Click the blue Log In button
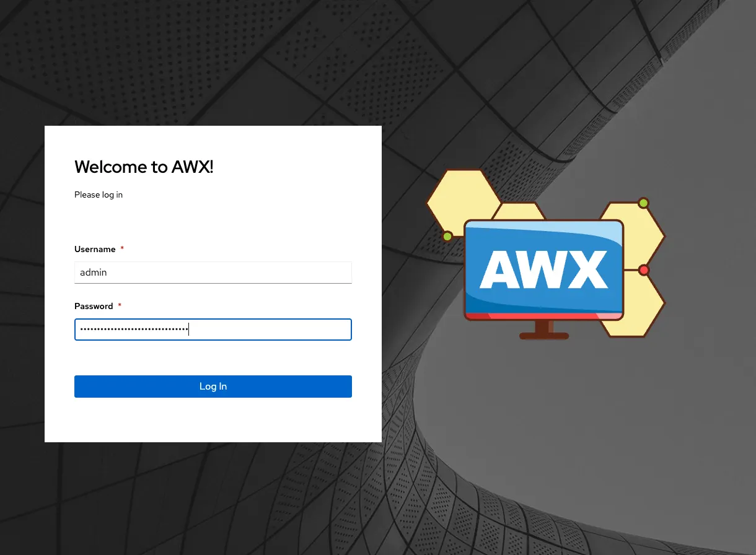The height and width of the screenshot is (555, 756). pos(213,387)
